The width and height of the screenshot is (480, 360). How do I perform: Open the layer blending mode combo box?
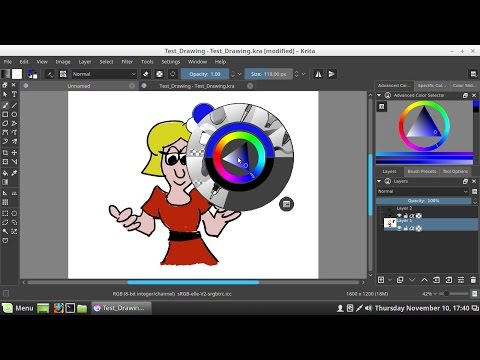coord(423,191)
